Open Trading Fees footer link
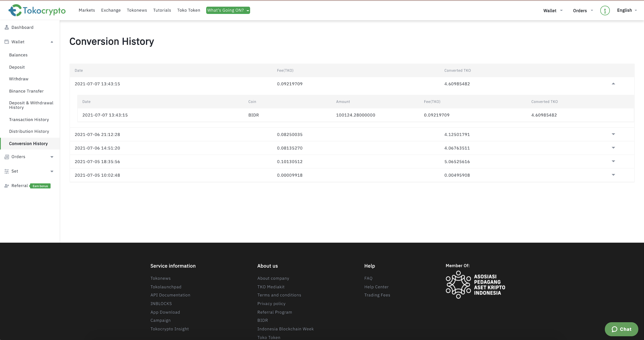The image size is (644, 340). [x=377, y=295]
